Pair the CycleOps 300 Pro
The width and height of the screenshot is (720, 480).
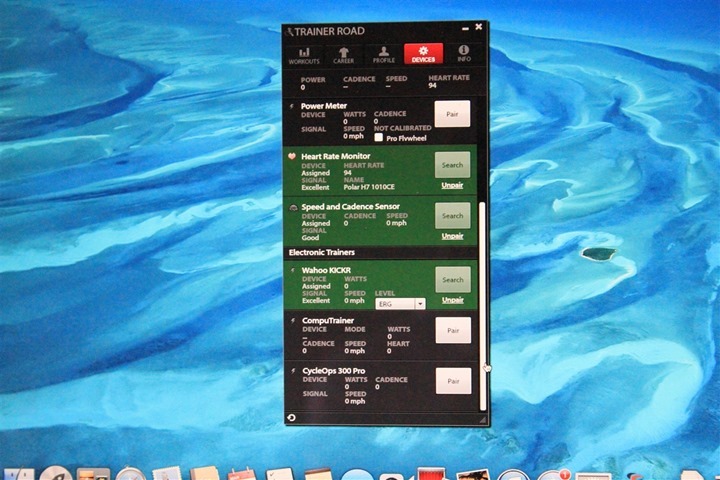454,381
